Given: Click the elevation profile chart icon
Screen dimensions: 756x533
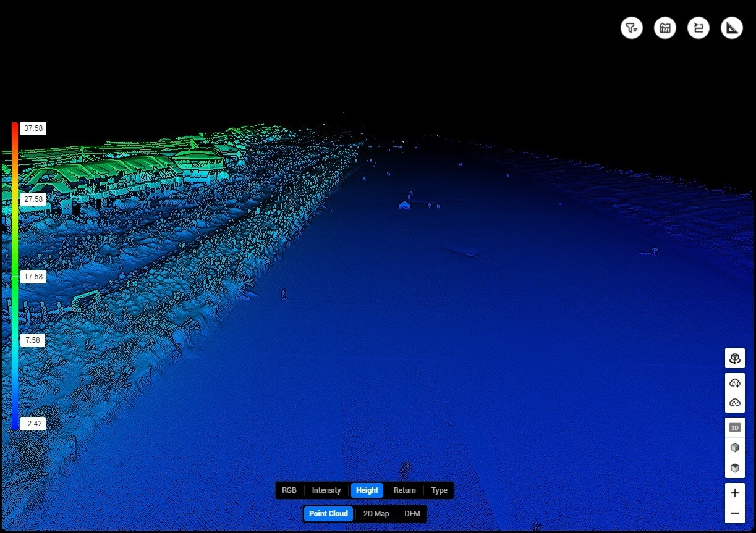Looking at the screenshot, I should (x=665, y=28).
